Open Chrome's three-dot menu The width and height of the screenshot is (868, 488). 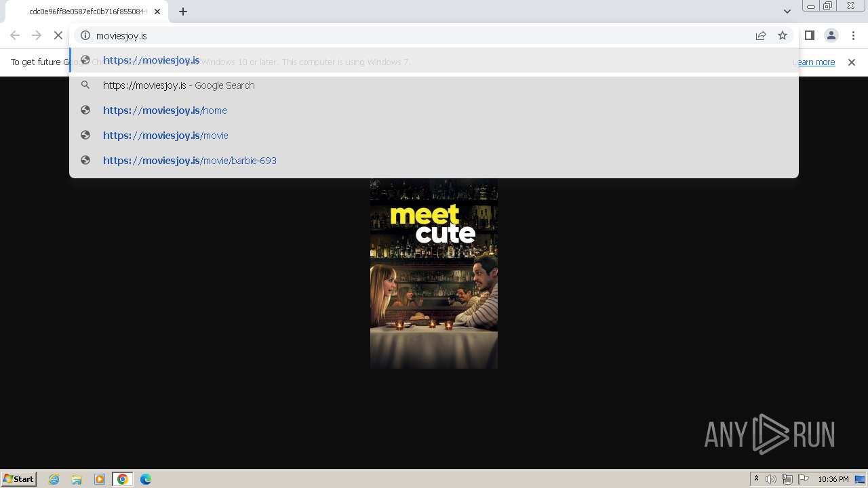point(853,35)
